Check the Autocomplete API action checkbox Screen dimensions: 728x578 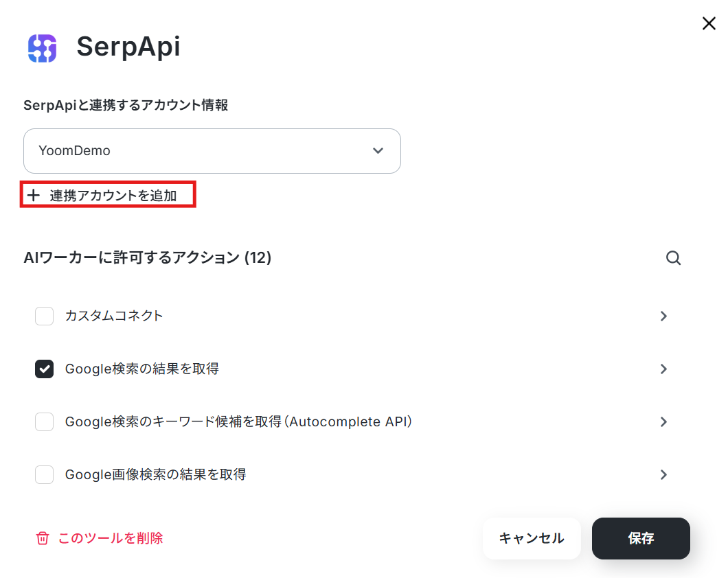pos(44,421)
